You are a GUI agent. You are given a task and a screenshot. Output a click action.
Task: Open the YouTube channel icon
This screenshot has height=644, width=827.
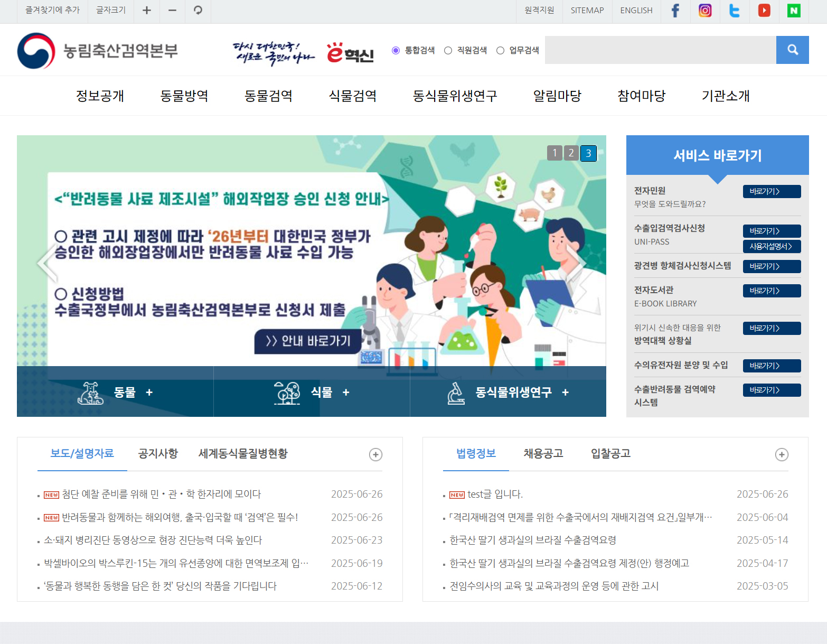point(764,10)
